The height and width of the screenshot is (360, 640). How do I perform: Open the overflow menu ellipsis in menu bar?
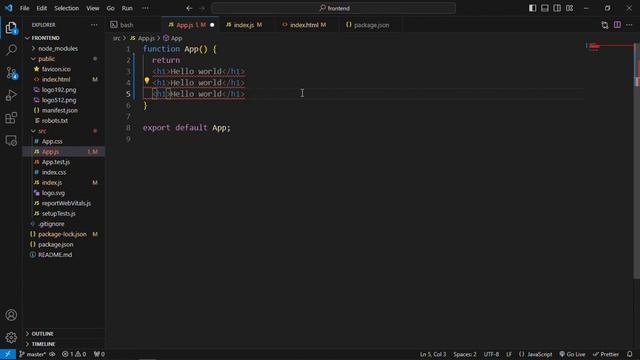(145, 8)
